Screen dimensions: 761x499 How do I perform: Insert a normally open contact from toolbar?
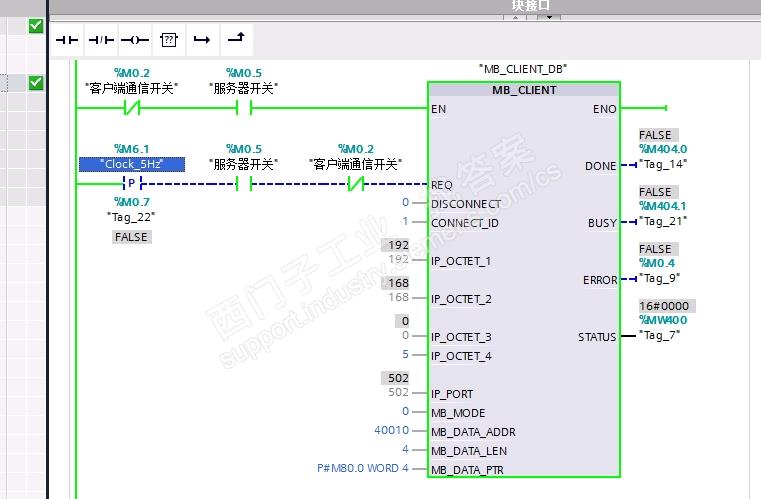point(66,40)
